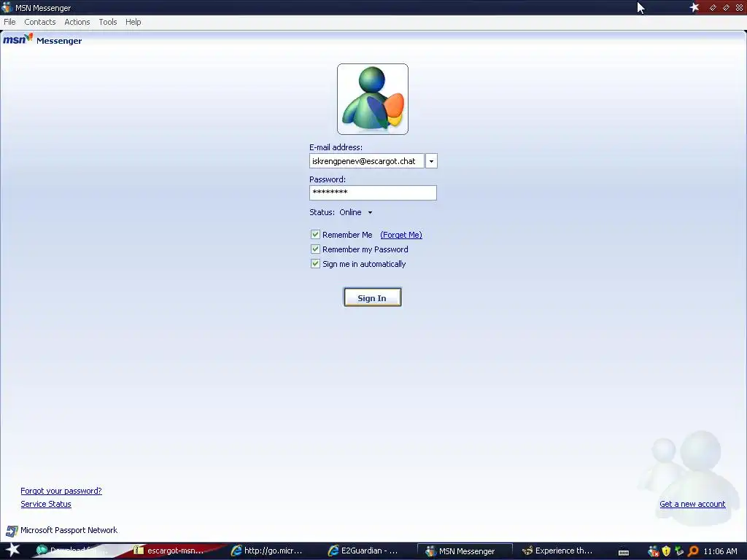The height and width of the screenshot is (560, 747).
Task: Click the Sign In button
Action: [373, 297]
